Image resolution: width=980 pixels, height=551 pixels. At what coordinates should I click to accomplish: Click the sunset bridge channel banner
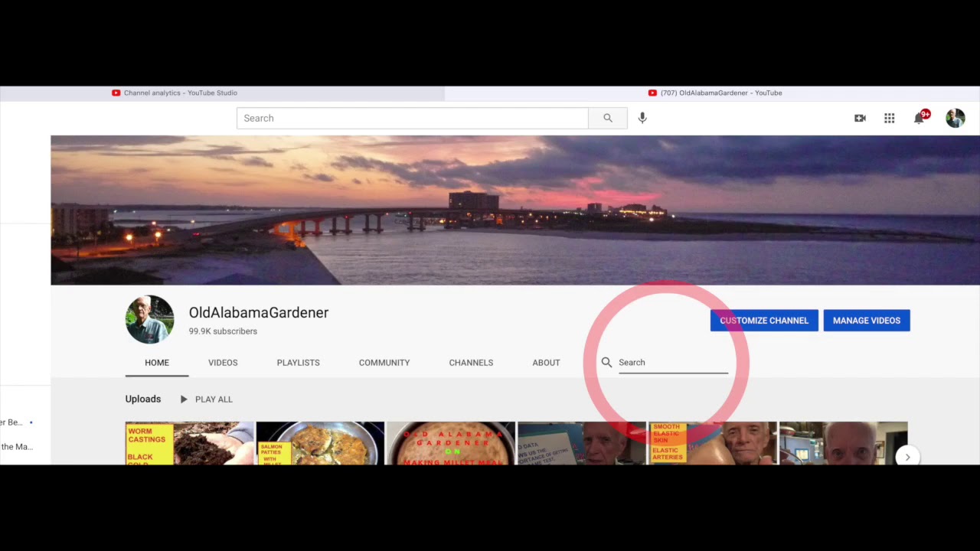click(x=515, y=210)
